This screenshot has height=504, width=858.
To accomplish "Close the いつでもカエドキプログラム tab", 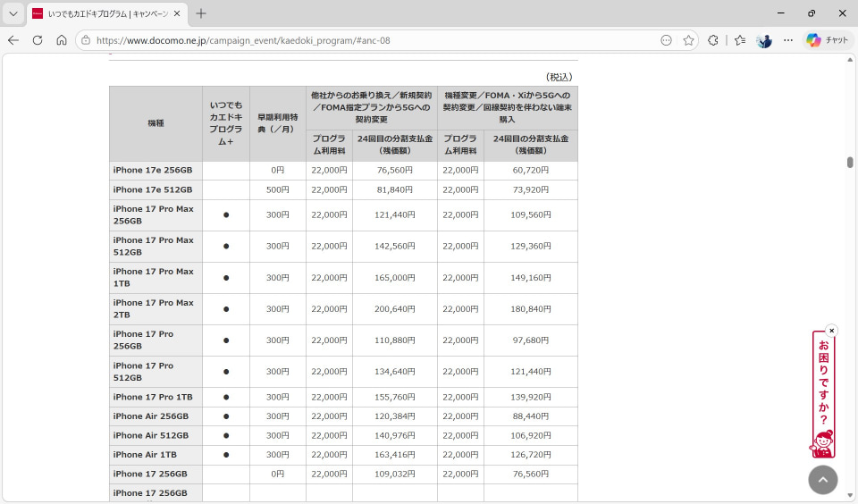I will tap(177, 13).
